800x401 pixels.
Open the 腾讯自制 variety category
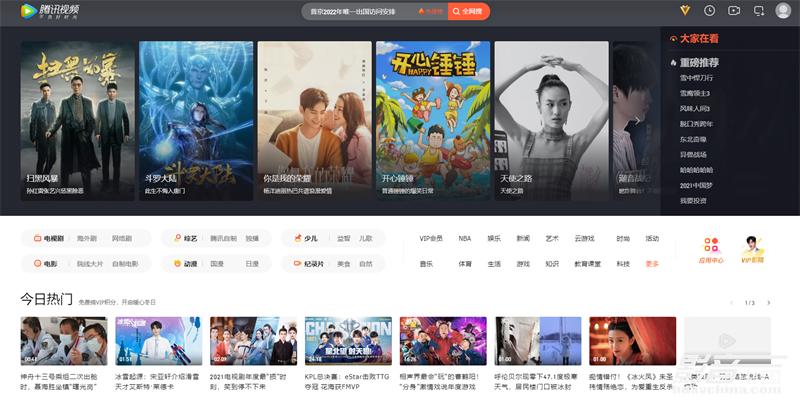tap(223, 238)
